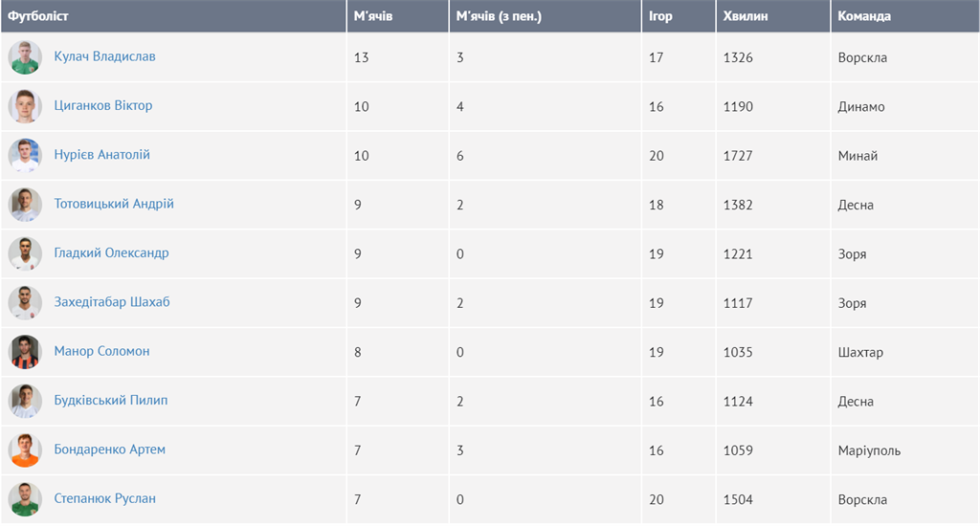Click Циганков Віктор's avatar photo
The width and height of the screenshot is (980, 526).
(x=25, y=106)
